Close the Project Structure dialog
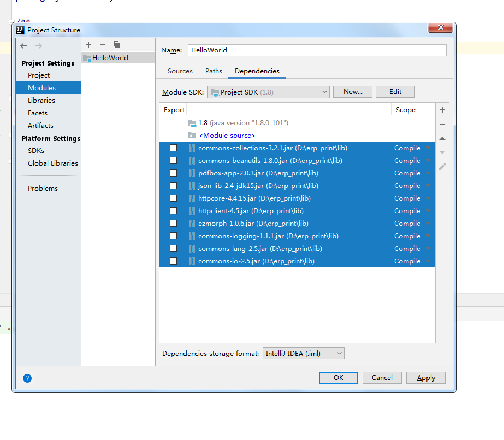 (440, 28)
